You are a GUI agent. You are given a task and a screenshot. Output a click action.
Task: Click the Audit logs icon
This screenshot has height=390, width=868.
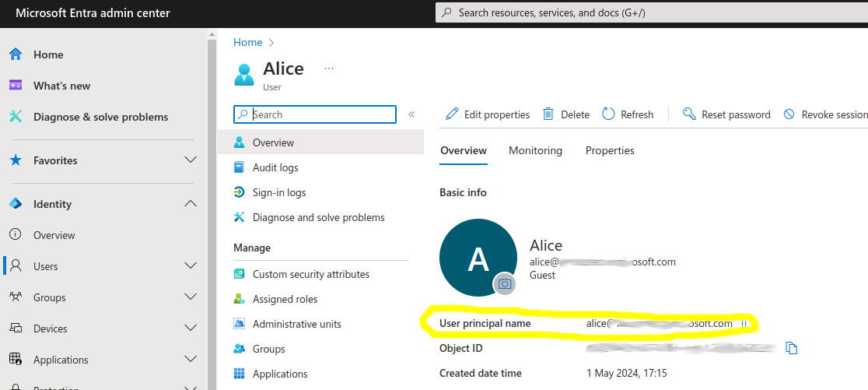tap(239, 167)
